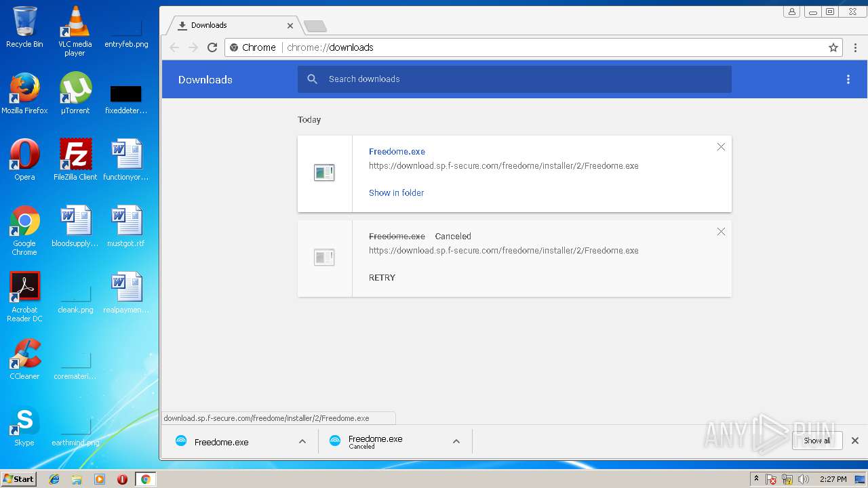This screenshot has height=488, width=868.
Task: Open Google Chrome desktop shortcut
Action: pos(24,230)
